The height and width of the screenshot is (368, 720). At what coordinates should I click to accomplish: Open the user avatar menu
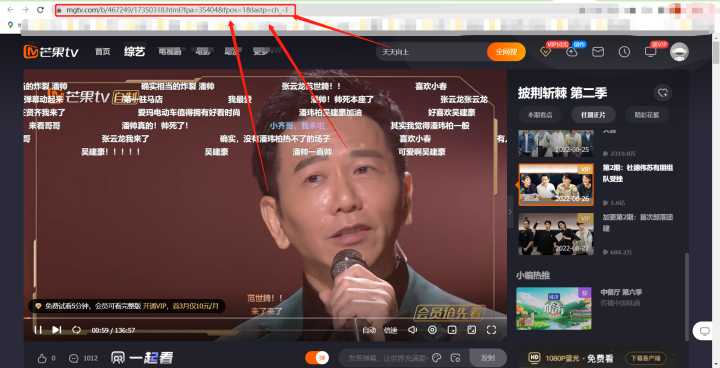pyautogui.click(x=679, y=52)
